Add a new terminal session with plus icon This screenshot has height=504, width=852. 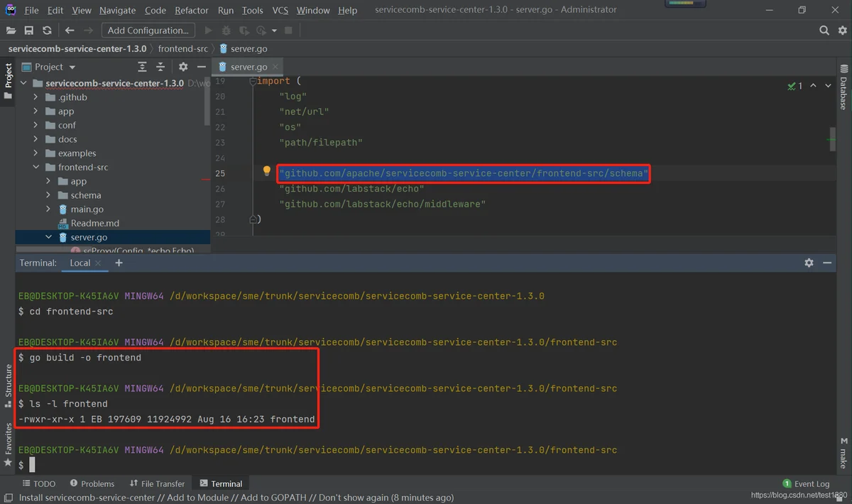point(119,263)
